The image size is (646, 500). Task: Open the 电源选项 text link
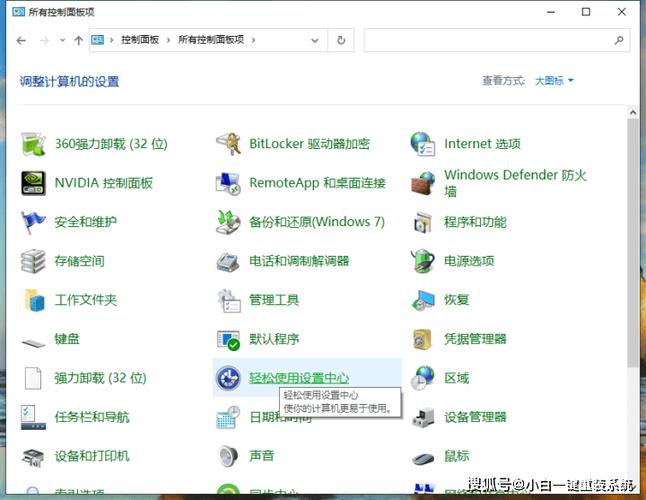point(469,261)
